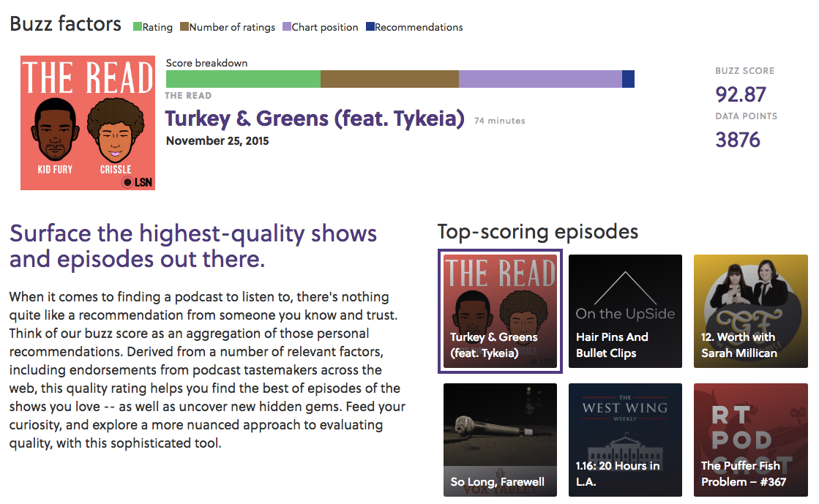This screenshot has height=504, width=819.
Task: Click the Chart position legend text
Action: tap(325, 27)
